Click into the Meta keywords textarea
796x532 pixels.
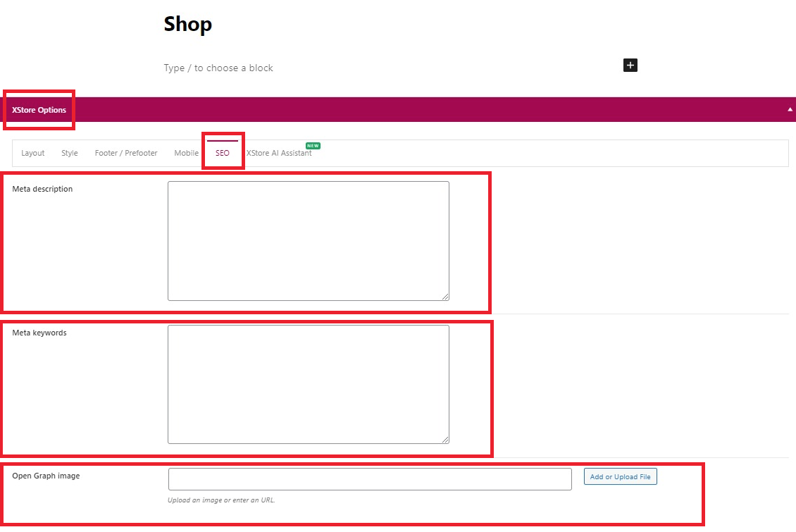point(308,384)
